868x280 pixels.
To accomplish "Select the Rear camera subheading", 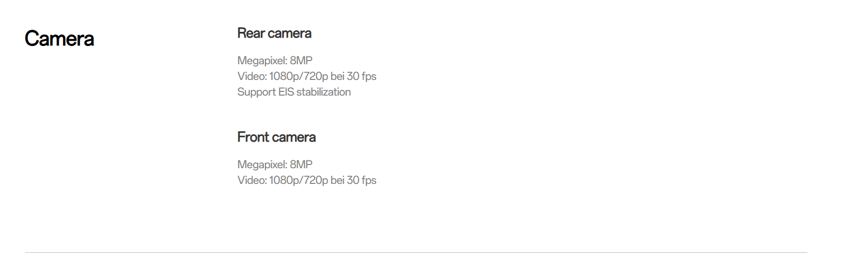I will pos(274,33).
